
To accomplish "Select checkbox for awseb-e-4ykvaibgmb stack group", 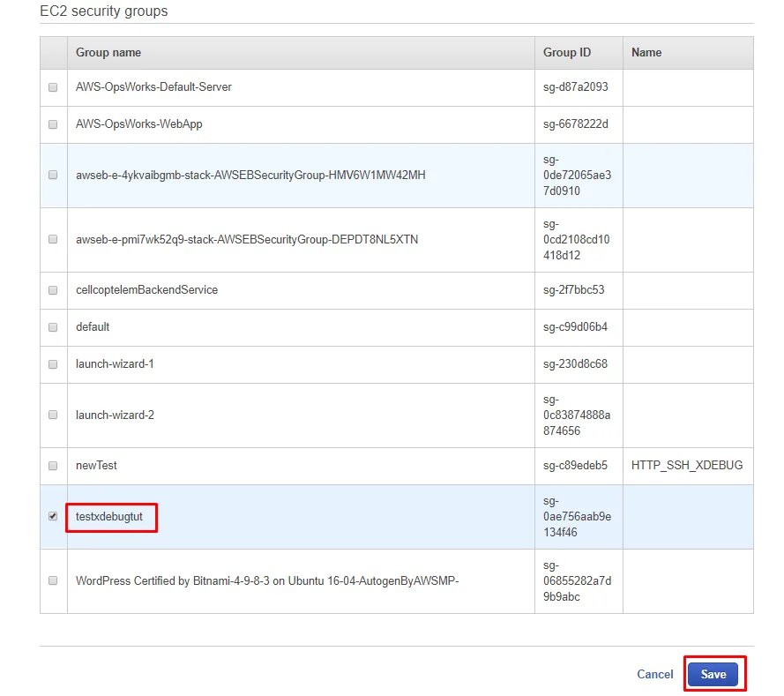I will pos(53,175).
